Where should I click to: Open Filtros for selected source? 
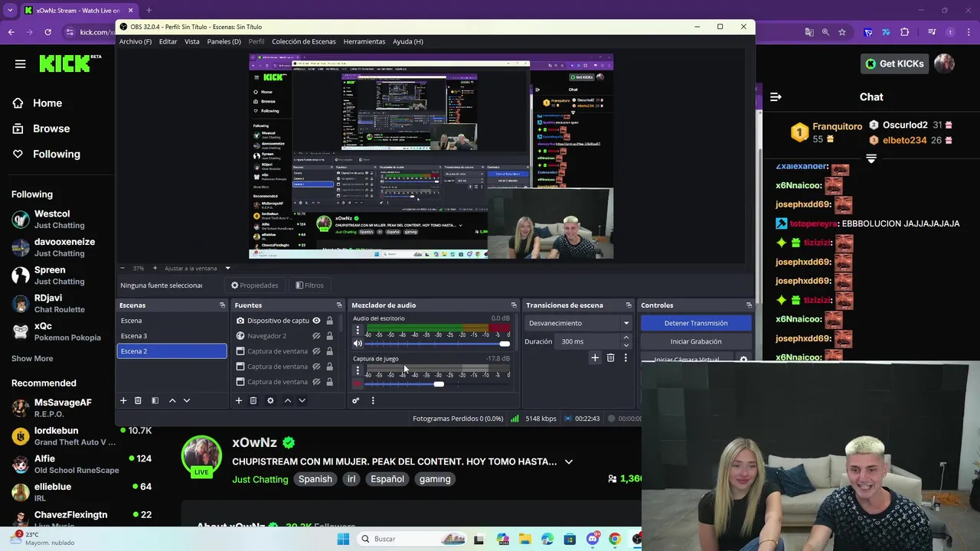coord(309,285)
